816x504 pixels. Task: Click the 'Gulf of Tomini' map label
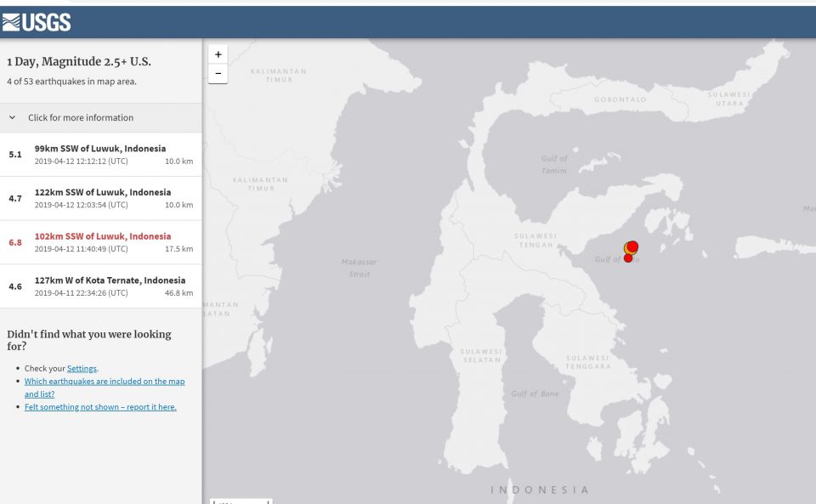point(554,165)
